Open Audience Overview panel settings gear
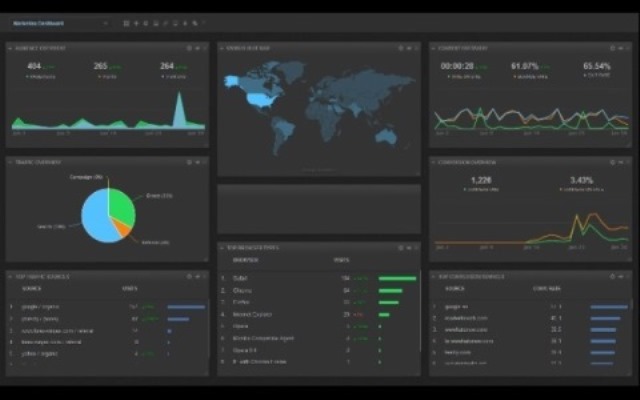The width and height of the screenshot is (640, 400). click(189, 48)
